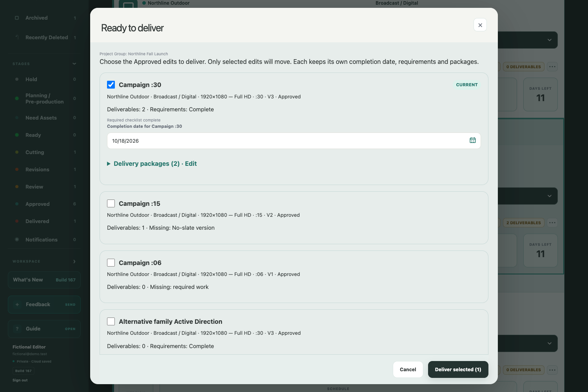This screenshot has width=588, height=392.
Task: Select the Delivered stage
Action: click(44, 221)
